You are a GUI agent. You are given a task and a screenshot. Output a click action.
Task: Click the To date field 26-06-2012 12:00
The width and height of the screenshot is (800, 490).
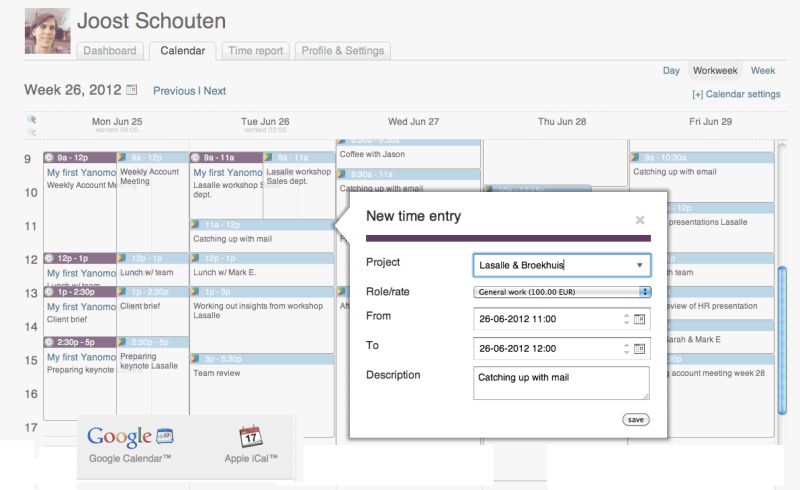coord(547,349)
